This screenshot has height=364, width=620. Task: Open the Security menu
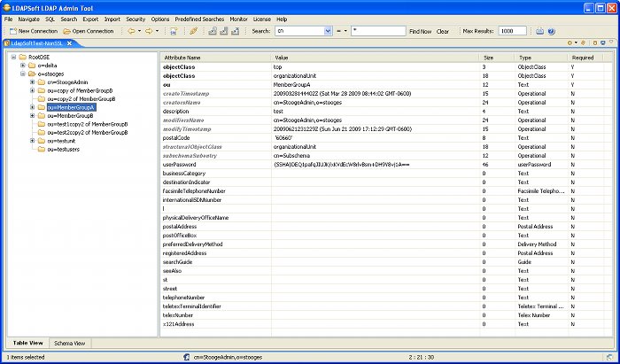pyautogui.click(x=136, y=19)
